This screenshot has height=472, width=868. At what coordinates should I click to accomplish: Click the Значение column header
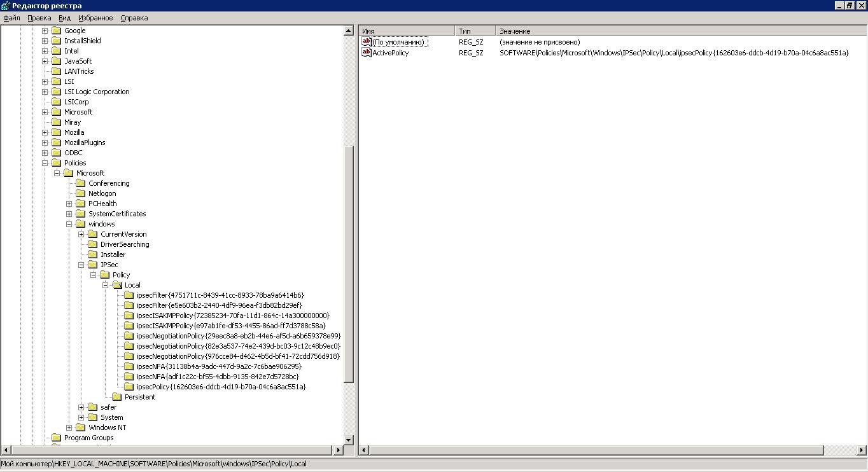point(681,31)
